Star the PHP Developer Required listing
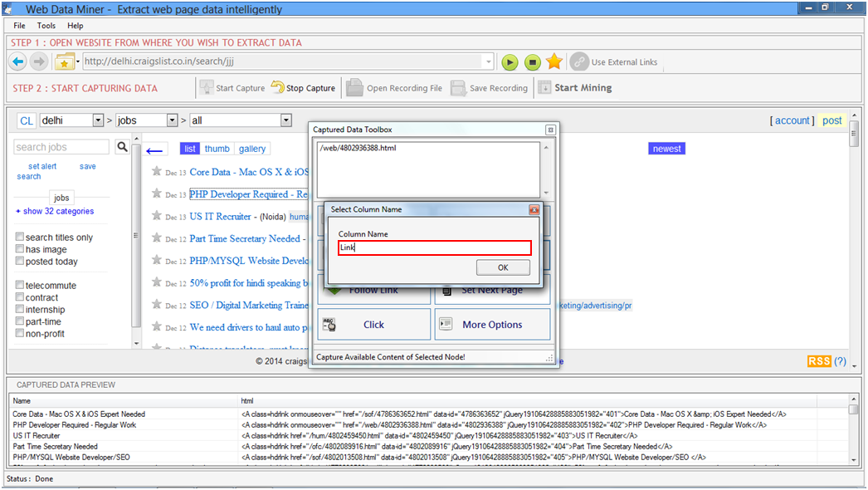The height and width of the screenshot is (490, 868). coord(157,194)
